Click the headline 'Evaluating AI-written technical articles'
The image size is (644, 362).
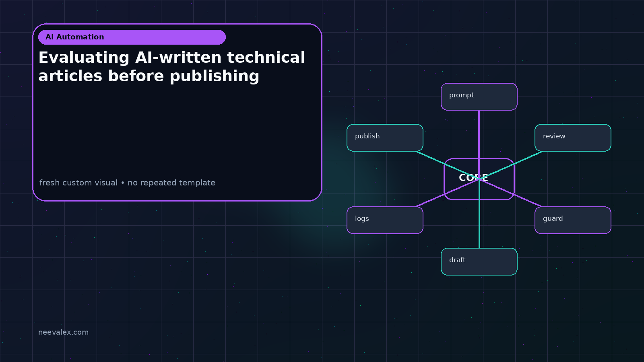pyautogui.click(x=172, y=67)
